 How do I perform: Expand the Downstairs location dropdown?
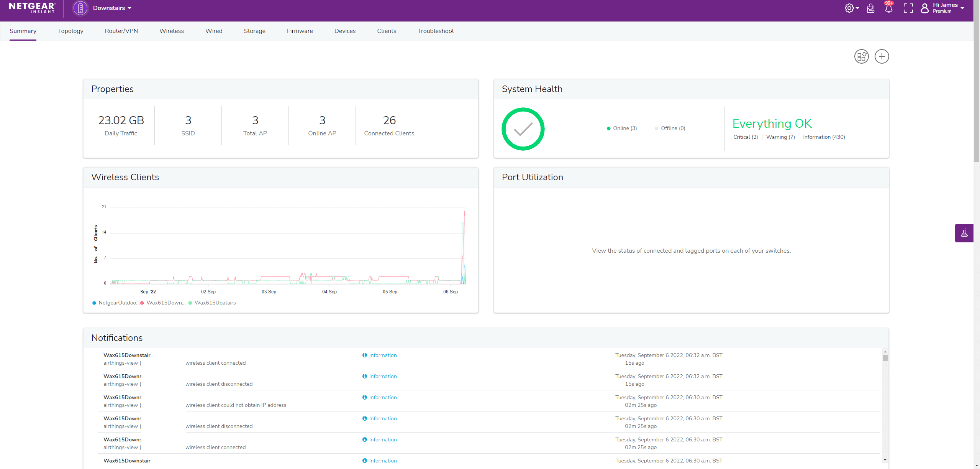(x=112, y=8)
